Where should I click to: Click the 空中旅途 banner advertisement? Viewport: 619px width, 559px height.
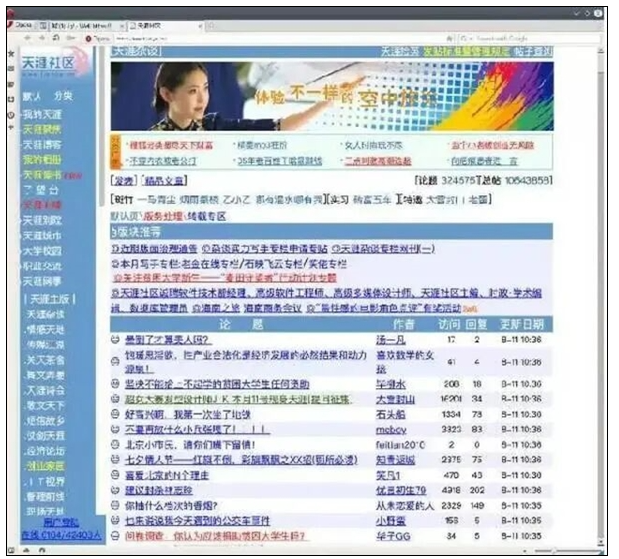pyautogui.click(x=332, y=96)
